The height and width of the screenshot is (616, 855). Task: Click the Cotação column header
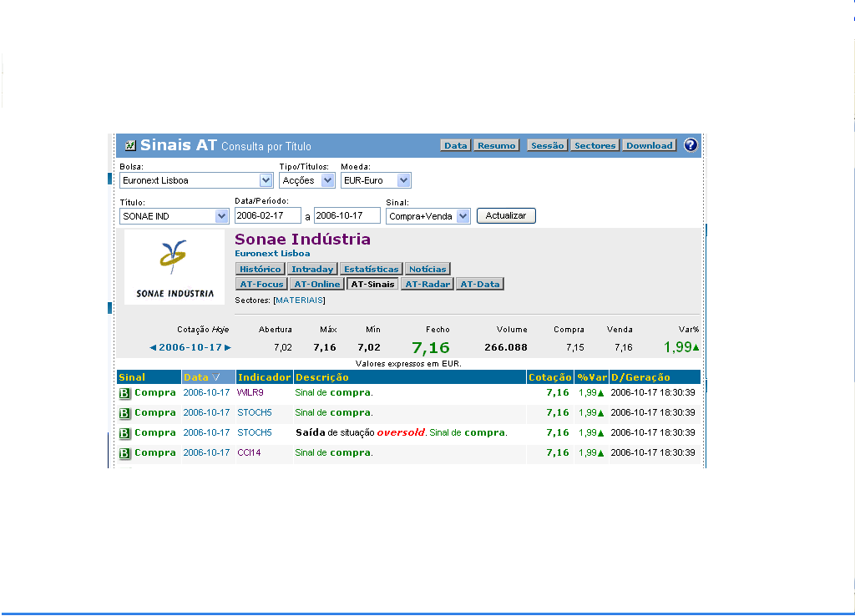549,377
